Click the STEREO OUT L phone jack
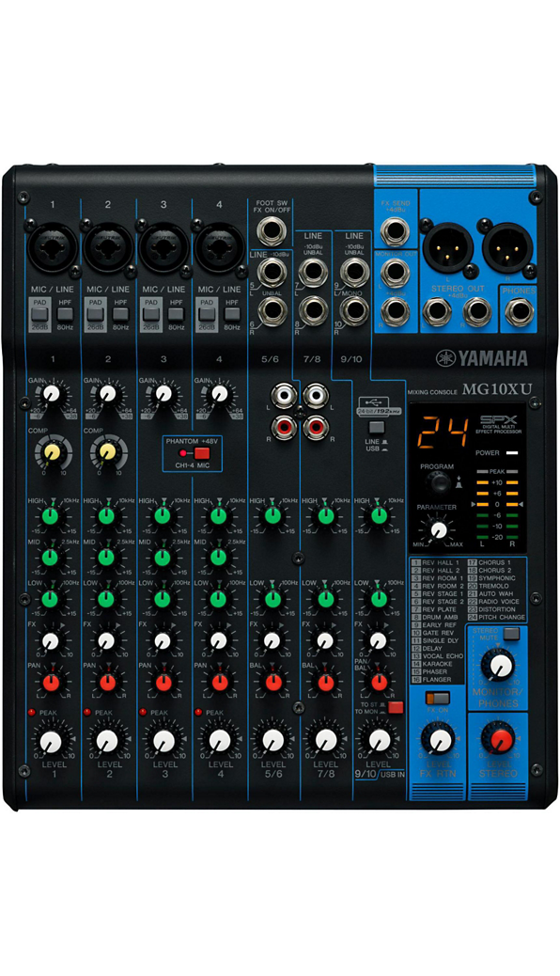This screenshot has width=560, height=976. coord(437,312)
